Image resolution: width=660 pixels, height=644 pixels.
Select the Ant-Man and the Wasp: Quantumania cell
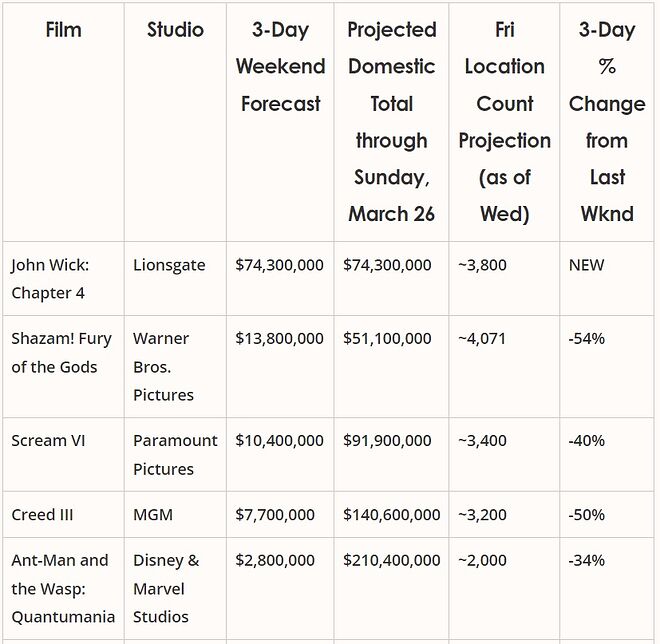coord(63,589)
